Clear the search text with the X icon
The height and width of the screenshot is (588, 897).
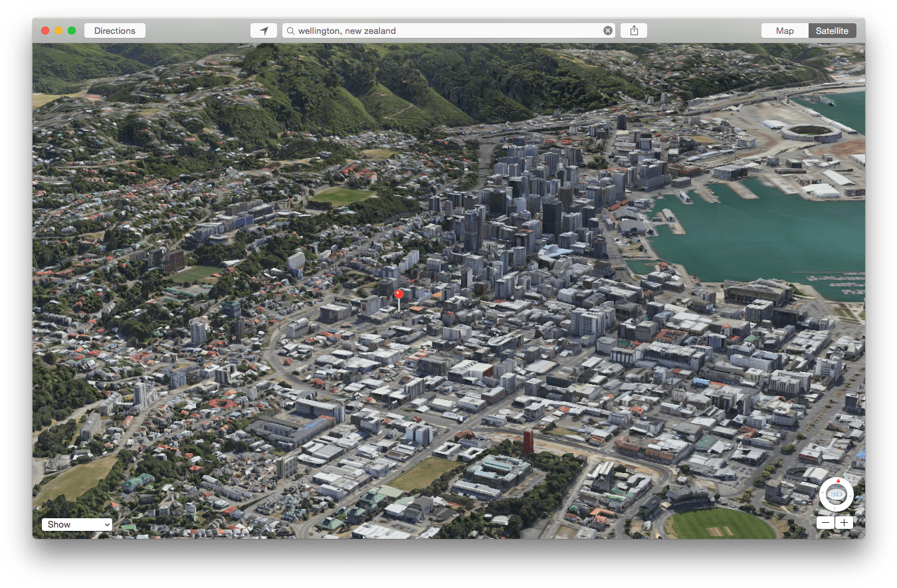click(608, 30)
